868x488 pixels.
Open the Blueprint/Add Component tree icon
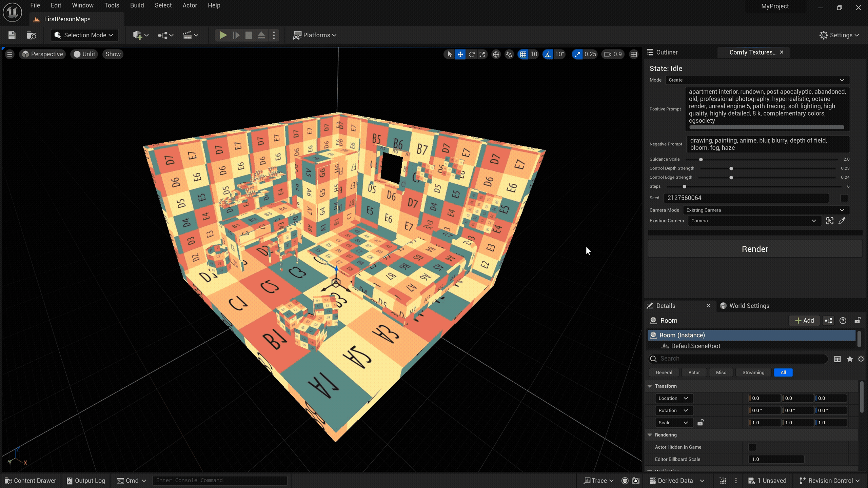829,321
